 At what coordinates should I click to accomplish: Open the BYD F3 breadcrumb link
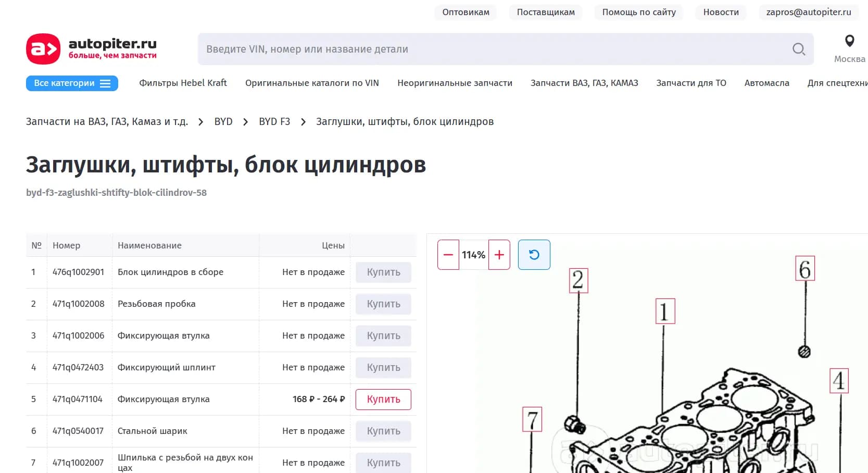pyautogui.click(x=274, y=121)
